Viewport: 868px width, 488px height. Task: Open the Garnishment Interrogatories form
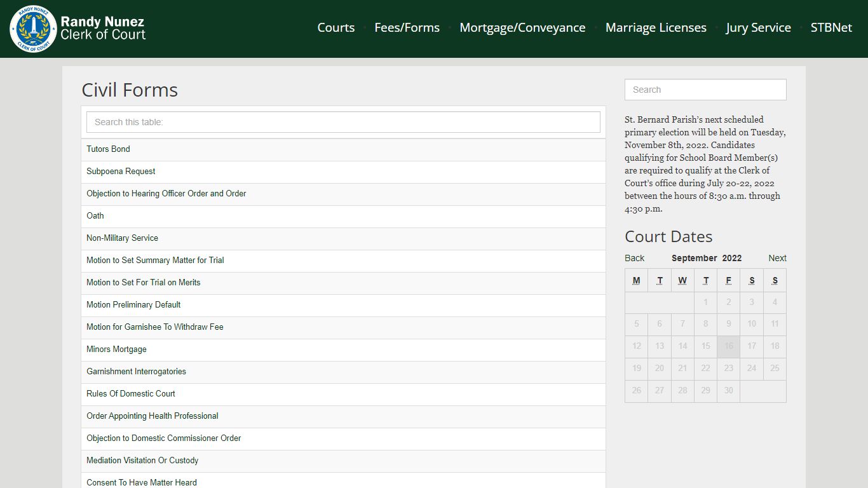tap(136, 372)
